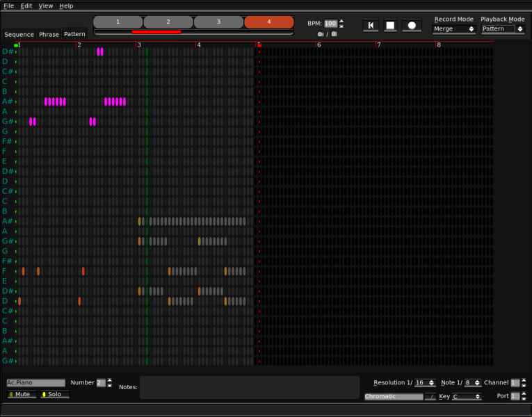Image resolution: width=532 pixels, height=417 pixels.
Task: Open the Key dropdown
Action: (467, 397)
